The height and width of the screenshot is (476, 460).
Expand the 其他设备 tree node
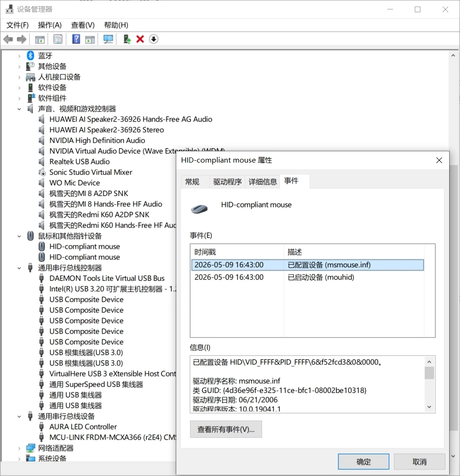pos(19,66)
